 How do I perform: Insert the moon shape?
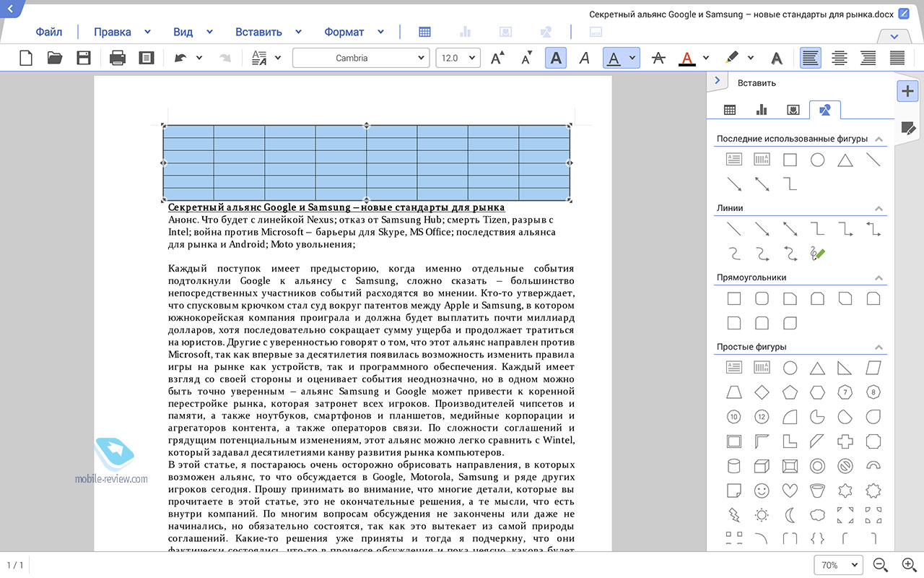(790, 515)
